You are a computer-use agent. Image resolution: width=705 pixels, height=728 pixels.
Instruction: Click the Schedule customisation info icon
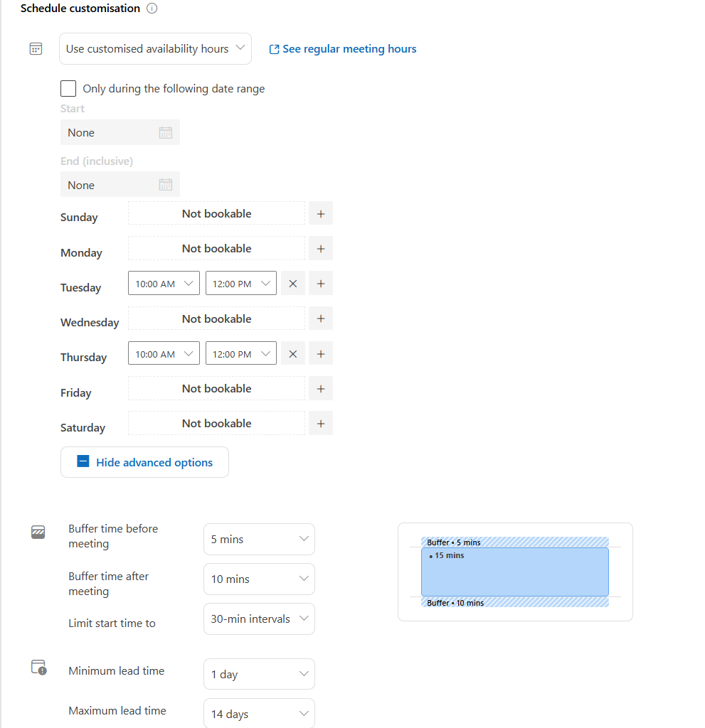[152, 9]
